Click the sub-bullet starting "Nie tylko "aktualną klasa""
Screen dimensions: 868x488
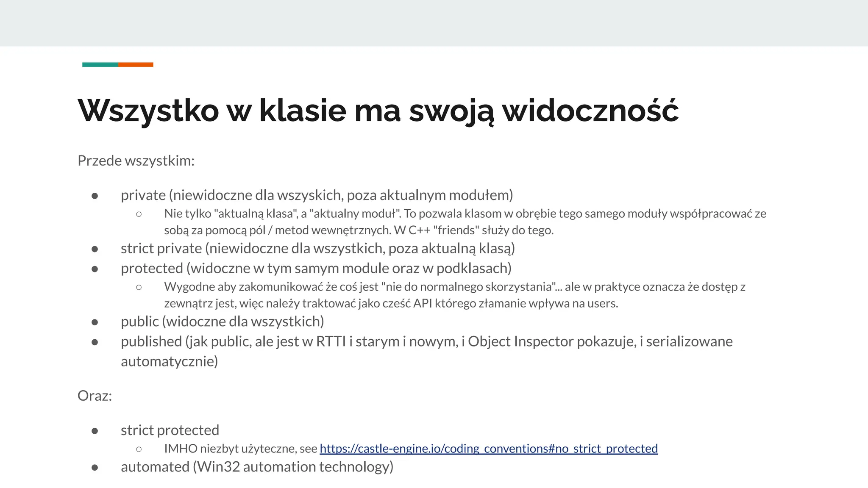coord(465,222)
